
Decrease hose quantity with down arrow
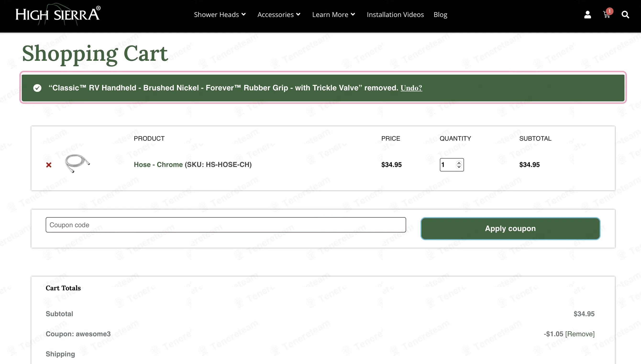tap(459, 167)
